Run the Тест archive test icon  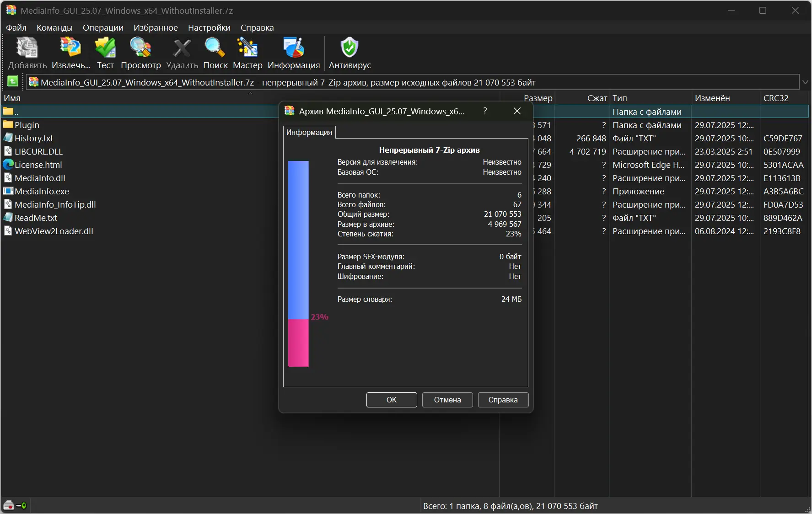(x=105, y=48)
